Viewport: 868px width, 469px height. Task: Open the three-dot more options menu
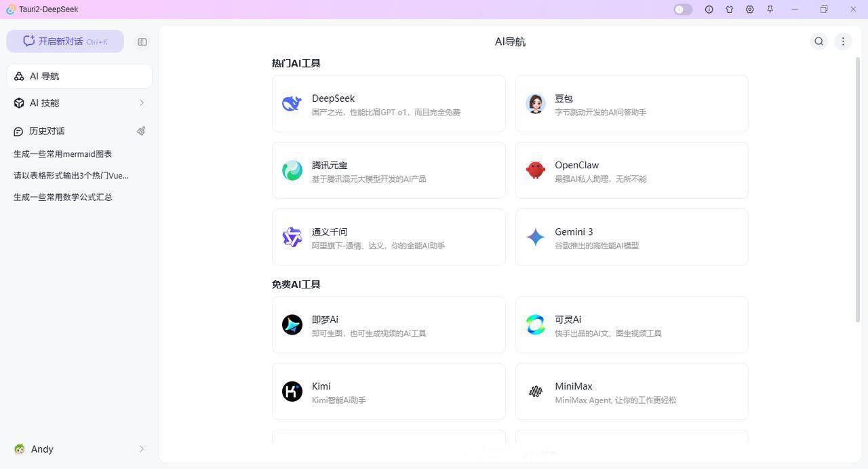tap(843, 41)
